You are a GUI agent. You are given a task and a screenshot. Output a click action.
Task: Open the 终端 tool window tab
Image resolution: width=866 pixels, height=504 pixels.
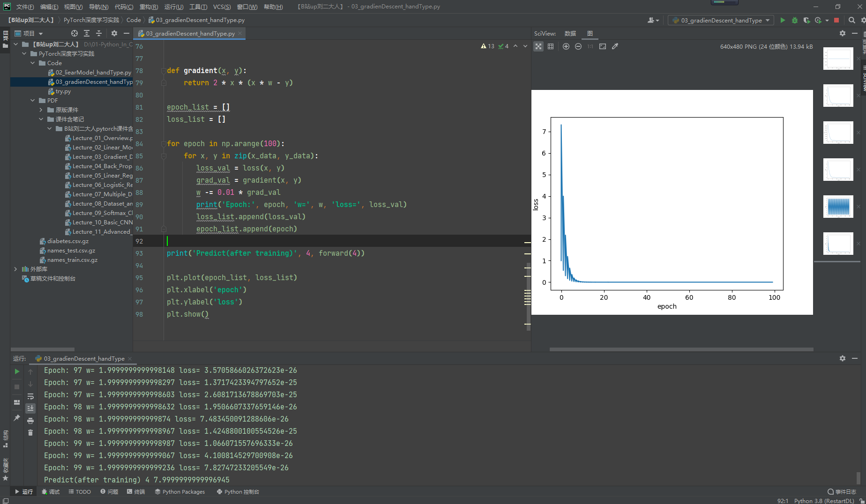pyautogui.click(x=136, y=492)
